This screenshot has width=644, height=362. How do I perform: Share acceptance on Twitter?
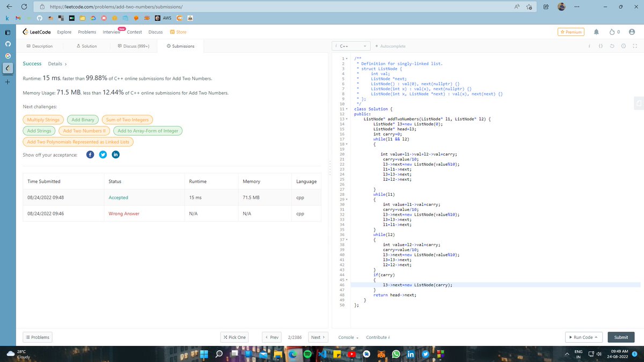(103, 155)
